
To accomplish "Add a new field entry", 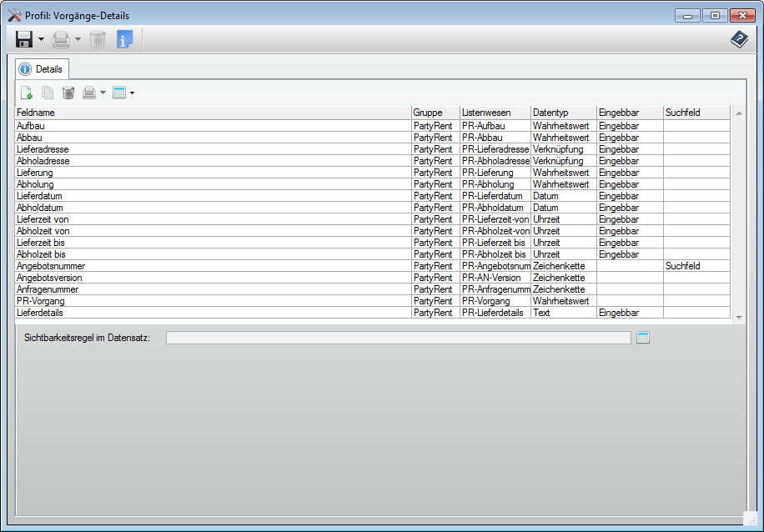I will [x=27, y=93].
